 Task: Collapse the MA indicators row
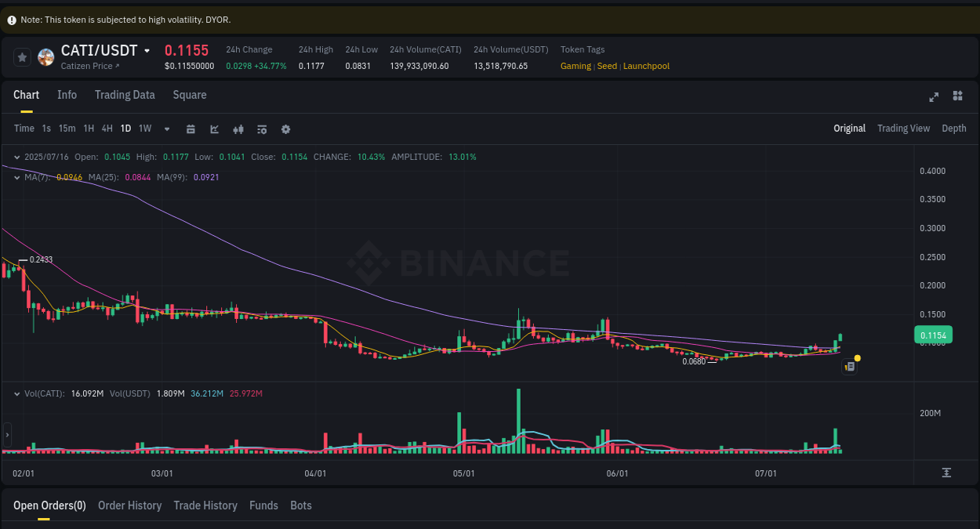click(16, 178)
